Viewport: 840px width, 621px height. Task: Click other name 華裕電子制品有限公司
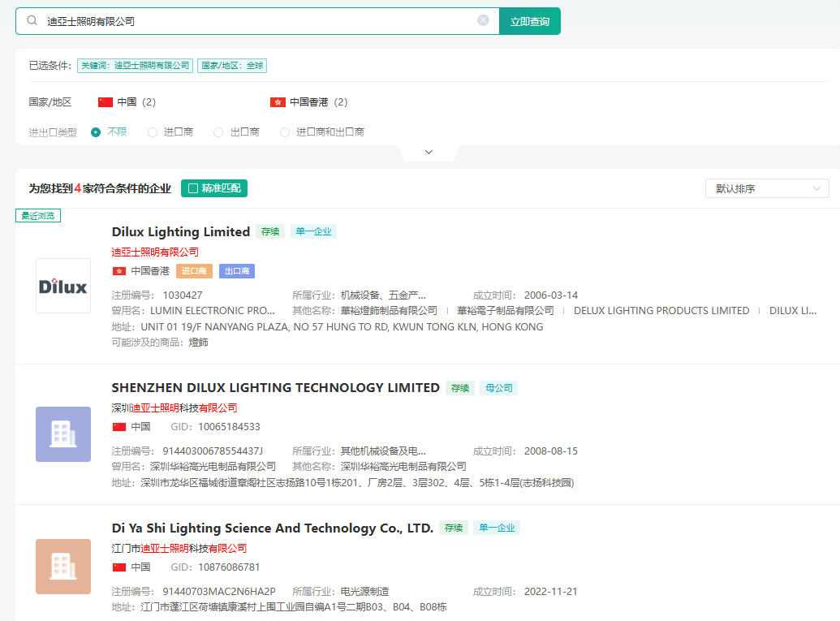(505, 311)
